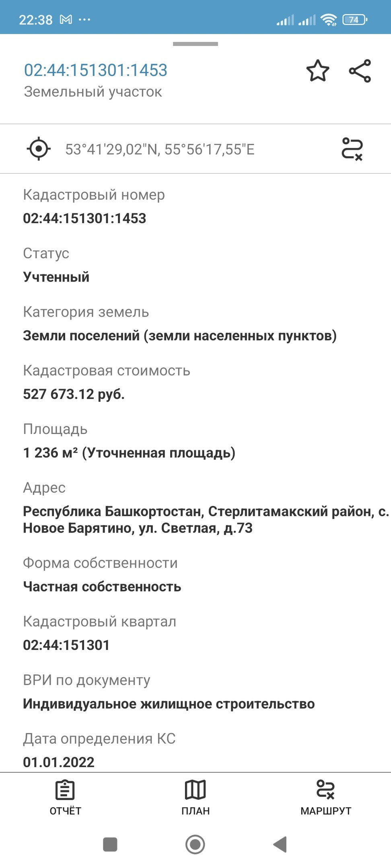This screenshot has height=868, width=391.
Task: Open the ПЛАН map tab
Action: tap(195, 798)
